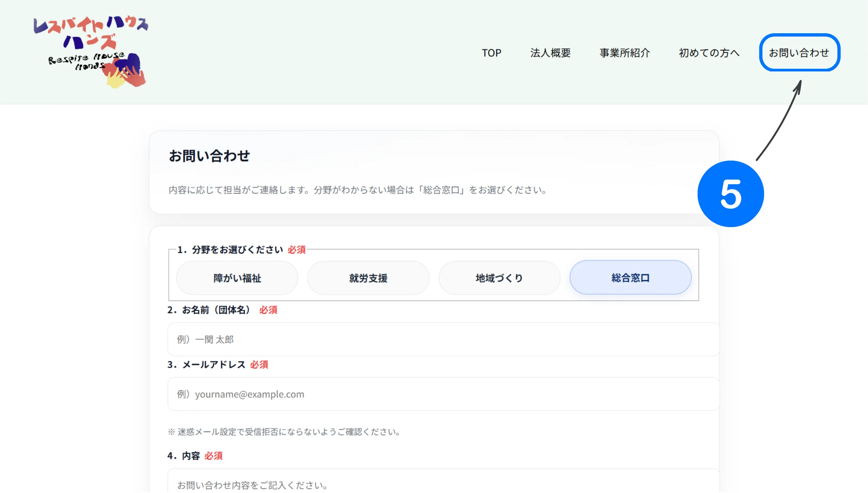Open the TOP navigation menu item
868x493 pixels.
click(x=492, y=53)
